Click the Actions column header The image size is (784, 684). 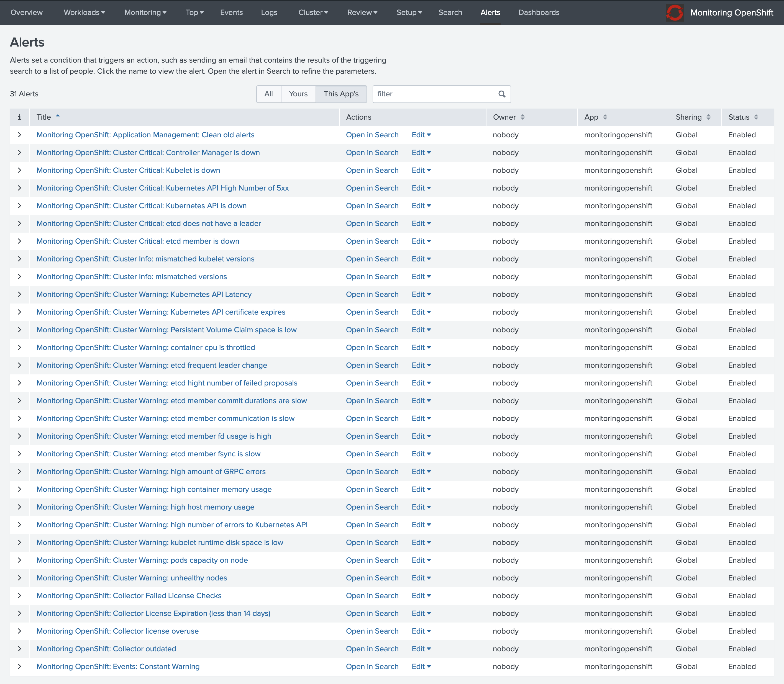coord(358,117)
